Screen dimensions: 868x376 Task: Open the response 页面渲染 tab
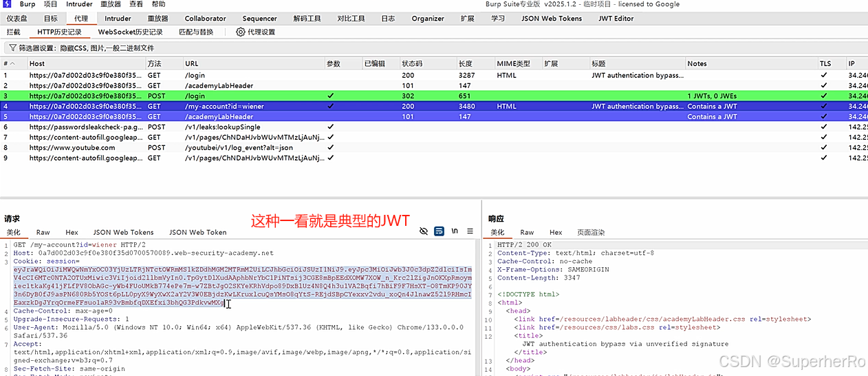591,232
